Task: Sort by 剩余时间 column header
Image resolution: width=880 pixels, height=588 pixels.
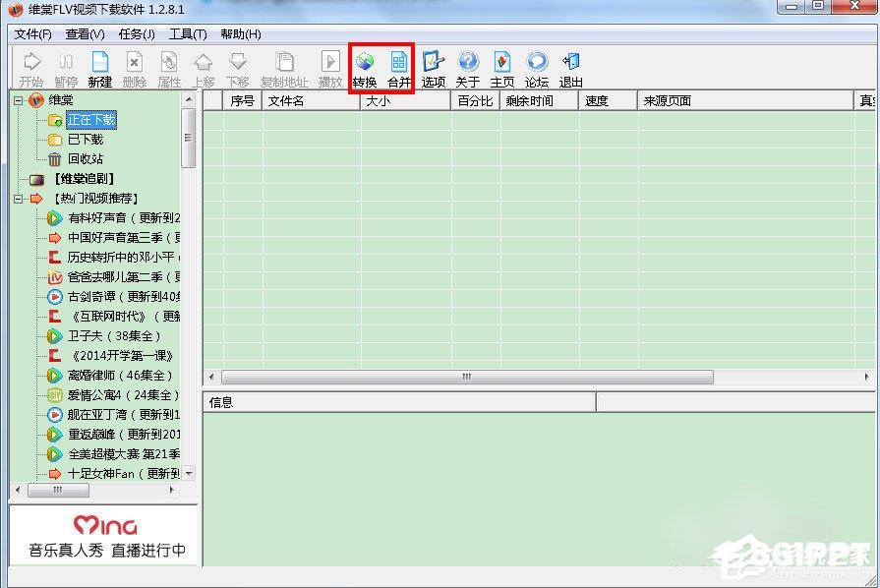Action: tap(540, 101)
